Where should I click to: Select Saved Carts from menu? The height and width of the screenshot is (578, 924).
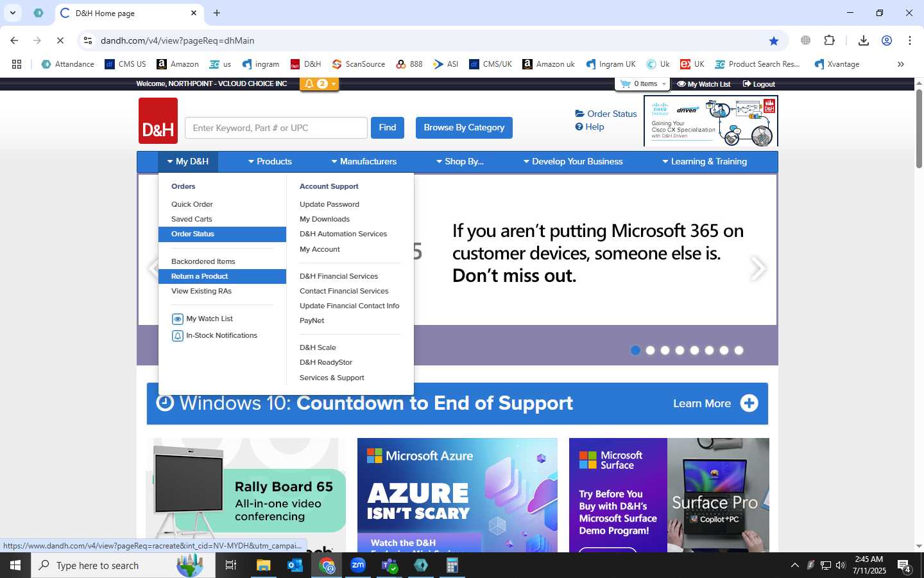coord(191,219)
